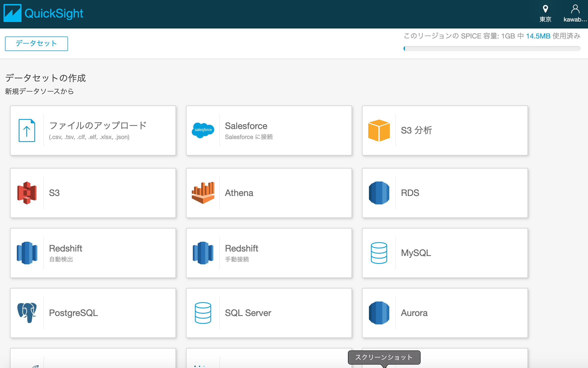Screen dimensions: 588x368
Task: Click the Redshift 自動検出 icon
Action: point(27,253)
